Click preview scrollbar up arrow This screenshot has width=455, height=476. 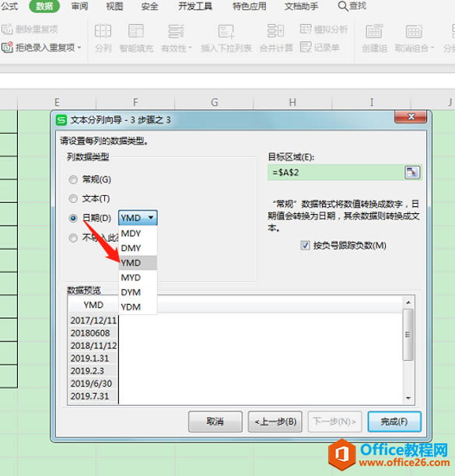[x=408, y=303]
